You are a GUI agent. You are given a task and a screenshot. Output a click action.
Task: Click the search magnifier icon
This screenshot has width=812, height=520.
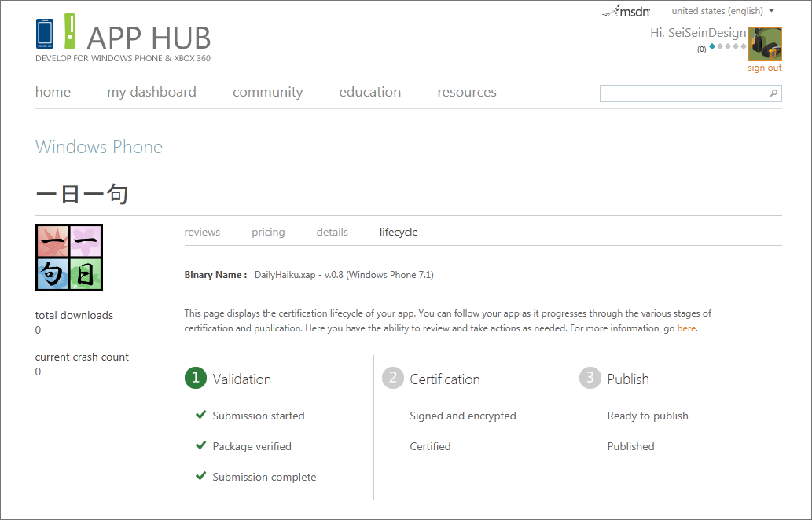(x=773, y=93)
